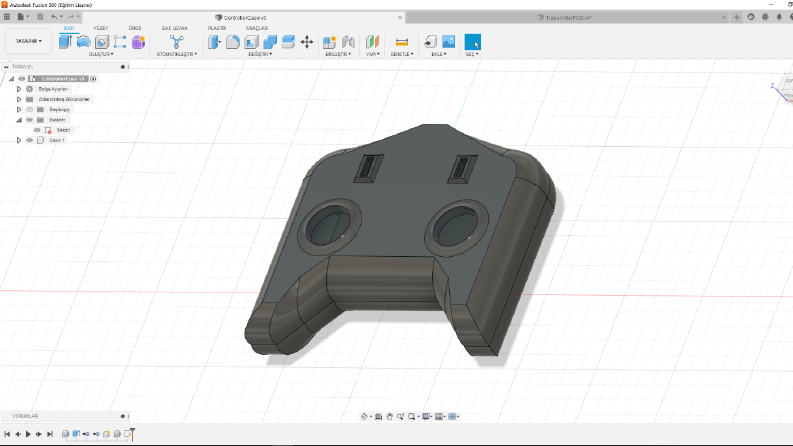Open the notifications bell icon
This screenshot has width=793, height=446.
coord(779,17)
